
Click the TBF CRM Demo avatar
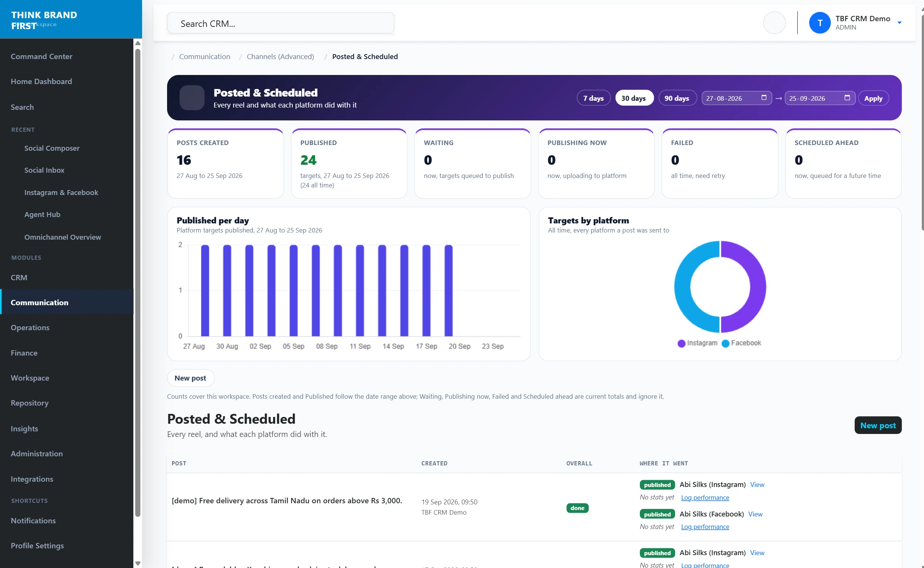click(820, 23)
